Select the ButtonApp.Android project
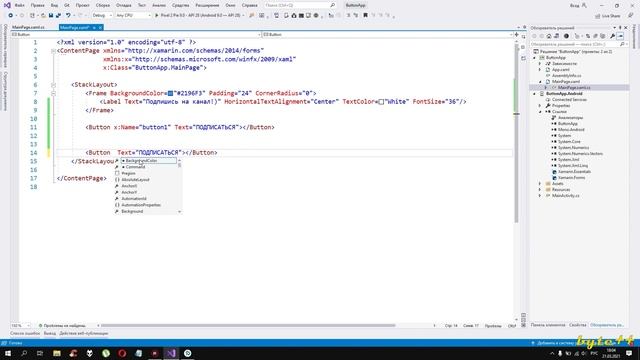The height and width of the screenshot is (360, 640). [x=564, y=94]
